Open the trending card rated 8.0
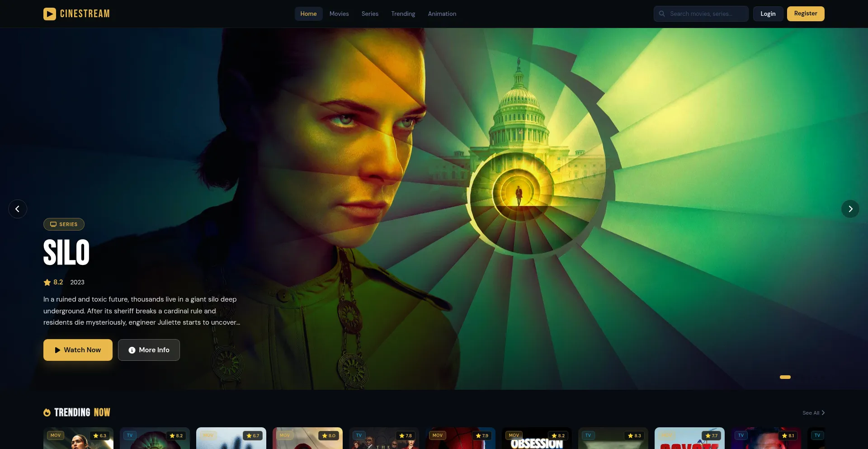Image resolution: width=868 pixels, height=449 pixels. pyautogui.click(x=307, y=438)
